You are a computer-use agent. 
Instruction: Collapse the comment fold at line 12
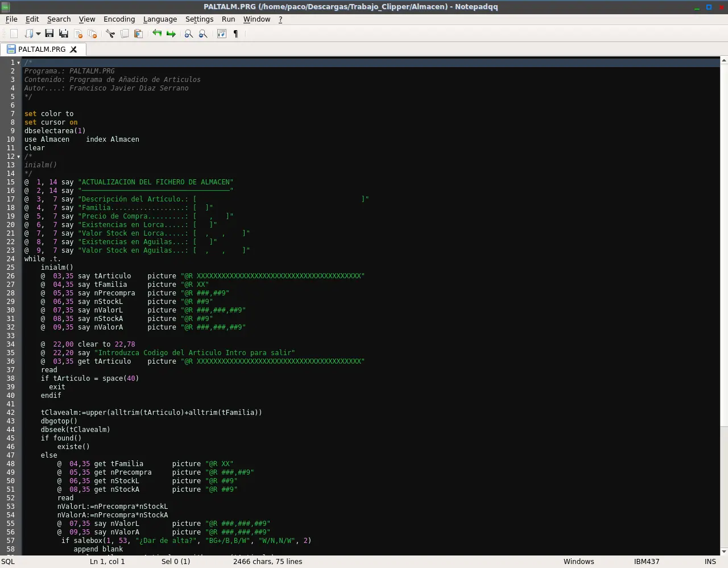(19, 157)
